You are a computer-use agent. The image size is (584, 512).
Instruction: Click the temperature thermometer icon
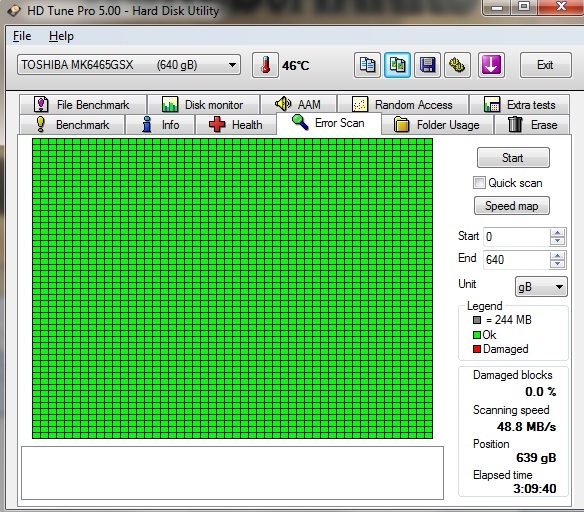(x=265, y=65)
